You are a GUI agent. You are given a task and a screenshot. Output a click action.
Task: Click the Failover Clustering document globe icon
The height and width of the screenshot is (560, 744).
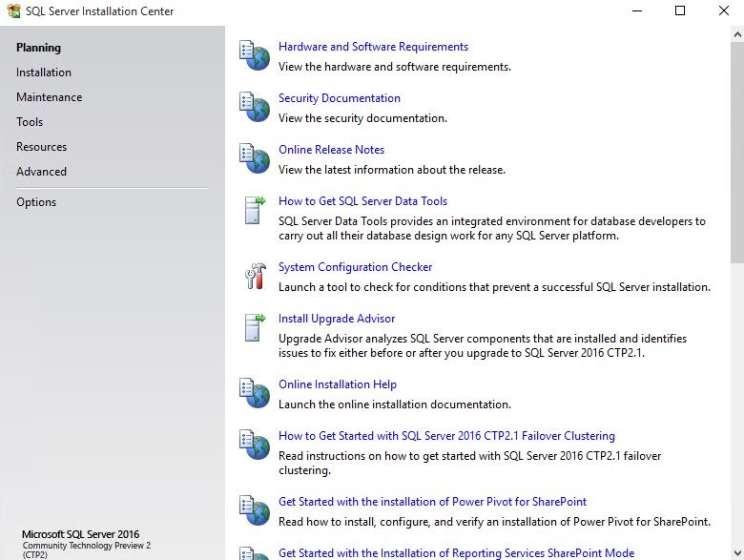pyautogui.click(x=255, y=445)
